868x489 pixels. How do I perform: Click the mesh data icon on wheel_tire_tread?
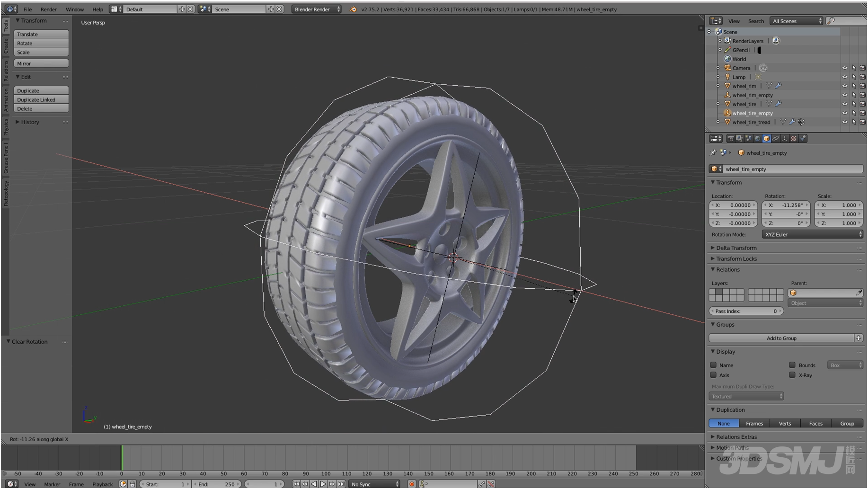[783, 122]
